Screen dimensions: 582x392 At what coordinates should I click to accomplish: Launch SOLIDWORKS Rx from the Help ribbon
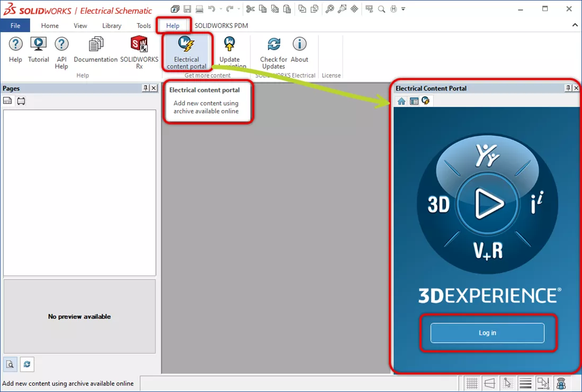[139, 51]
